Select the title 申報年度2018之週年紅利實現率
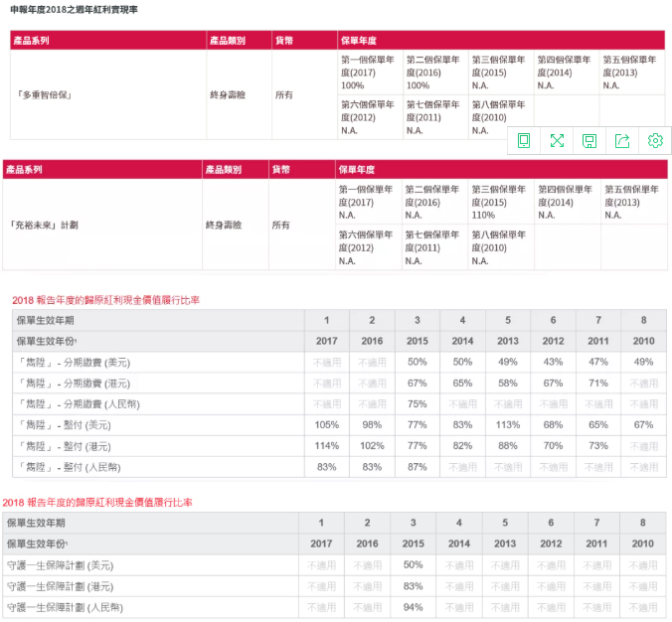 tap(75, 9)
